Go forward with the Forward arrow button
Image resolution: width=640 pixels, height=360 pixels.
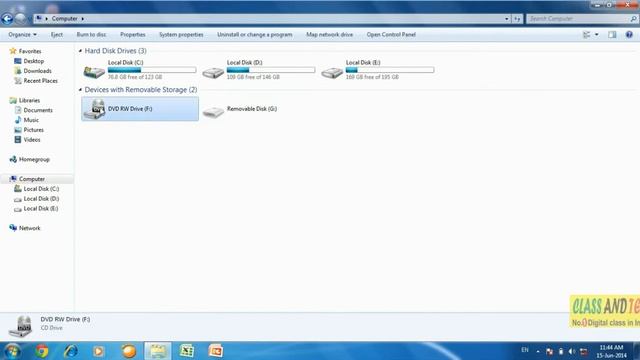point(20,18)
